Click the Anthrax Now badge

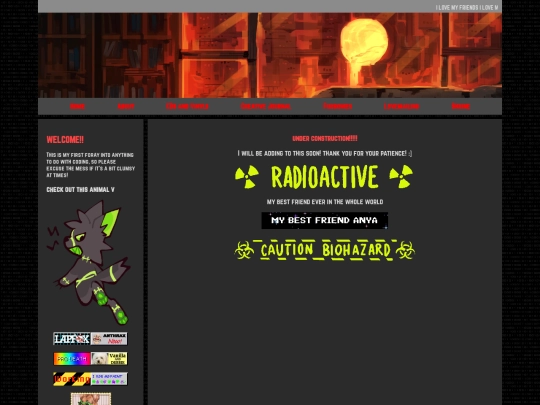pyautogui.click(x=109, y=339)
